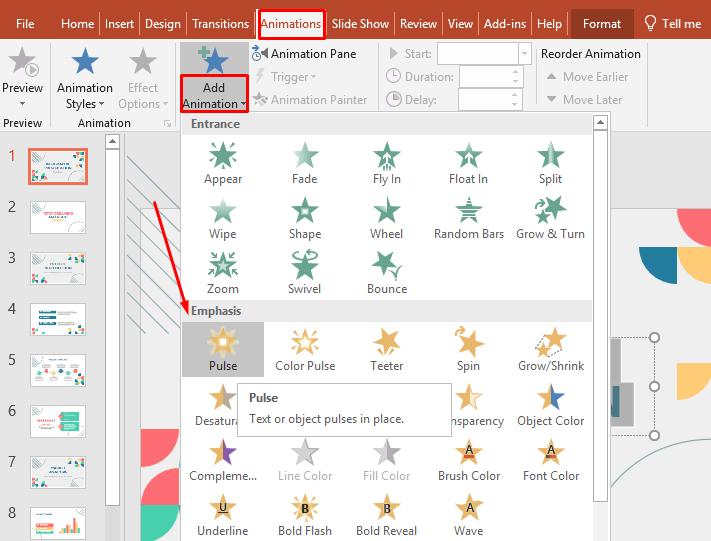Select slide 6 thumbnail
The image size is (711, 541).
tap(58, 421)
